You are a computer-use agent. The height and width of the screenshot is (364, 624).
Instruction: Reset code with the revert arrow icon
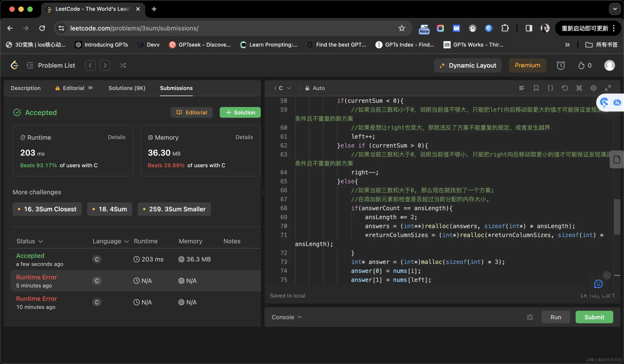pyautogui.click(x=565, y=88)
